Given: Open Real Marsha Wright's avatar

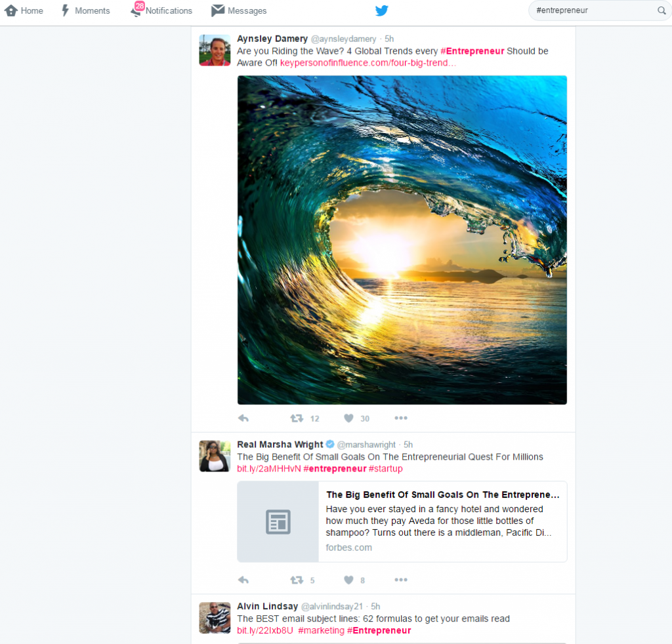Looking at the screenshot, I should coord(215,456).
